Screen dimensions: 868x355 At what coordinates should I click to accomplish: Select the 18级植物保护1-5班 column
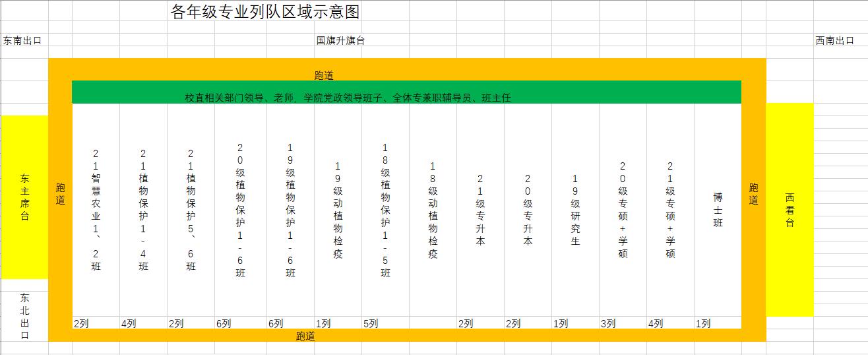[385, 210]
